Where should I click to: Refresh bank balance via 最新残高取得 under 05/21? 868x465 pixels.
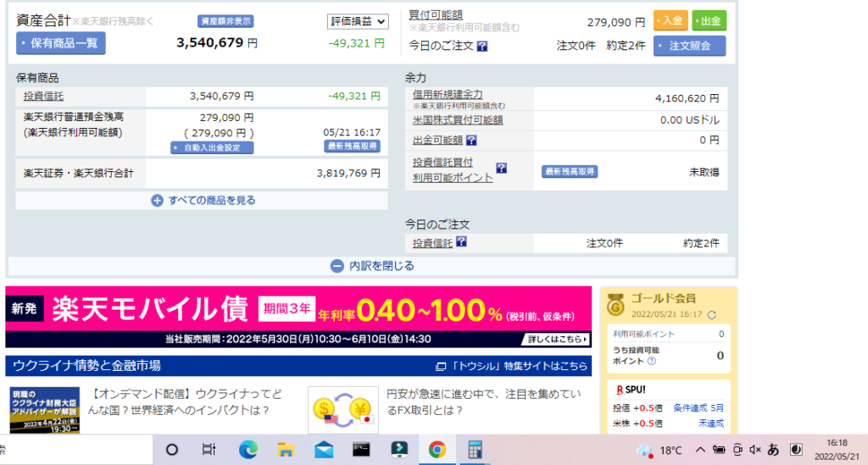tap(352, 146)
